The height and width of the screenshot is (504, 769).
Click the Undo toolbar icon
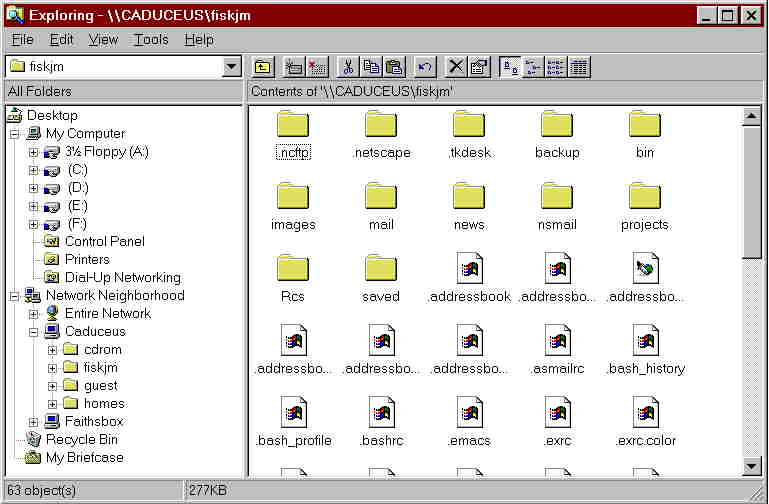(425, 67)
